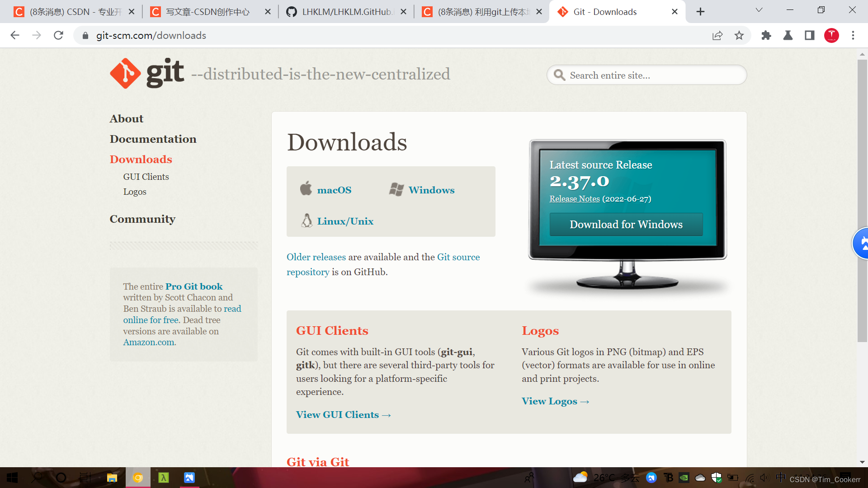Switch to the LHKLM GitHub tab
Screen dimensions: 868x488
[346, 12]
